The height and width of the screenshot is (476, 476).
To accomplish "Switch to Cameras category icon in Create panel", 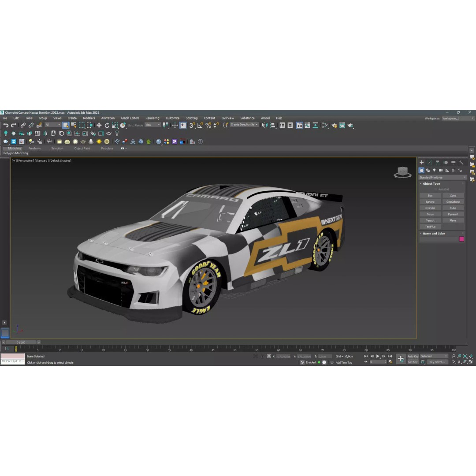I will [441, 171].
